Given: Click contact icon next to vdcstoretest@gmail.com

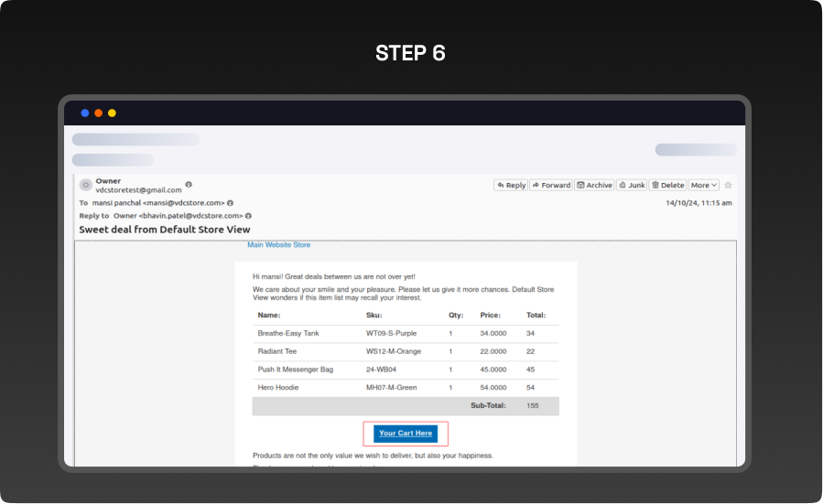Looking at the screenshot, I should [189, 185].
